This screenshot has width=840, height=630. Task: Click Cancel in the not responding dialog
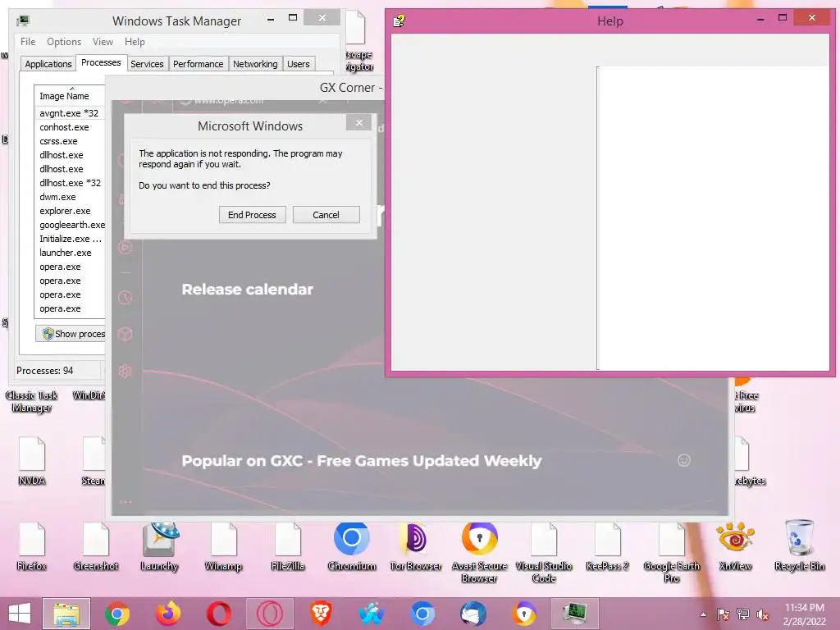[x=326, y=215]
